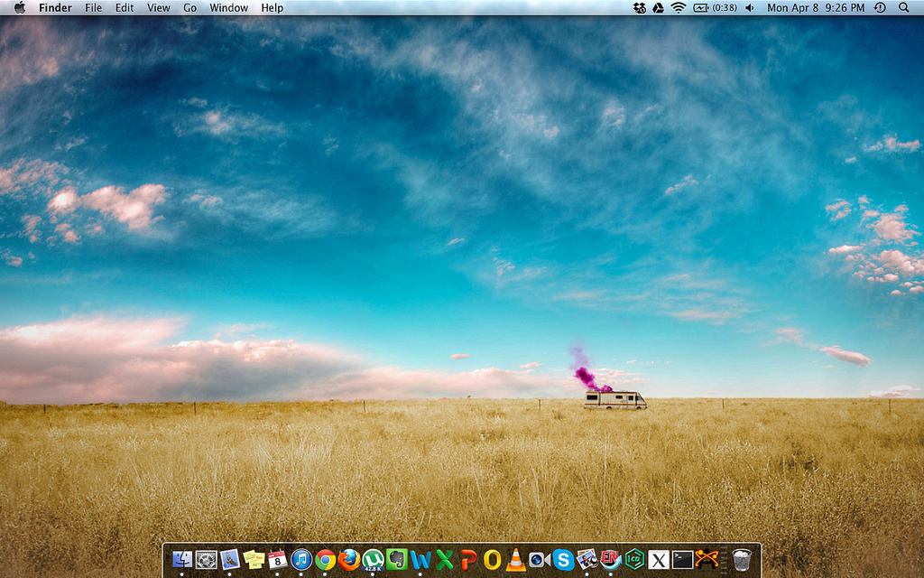Open uTorrent from the dock
Image resolution: width=924 pixels, height=578 pixels.
[x=373, y=560]
